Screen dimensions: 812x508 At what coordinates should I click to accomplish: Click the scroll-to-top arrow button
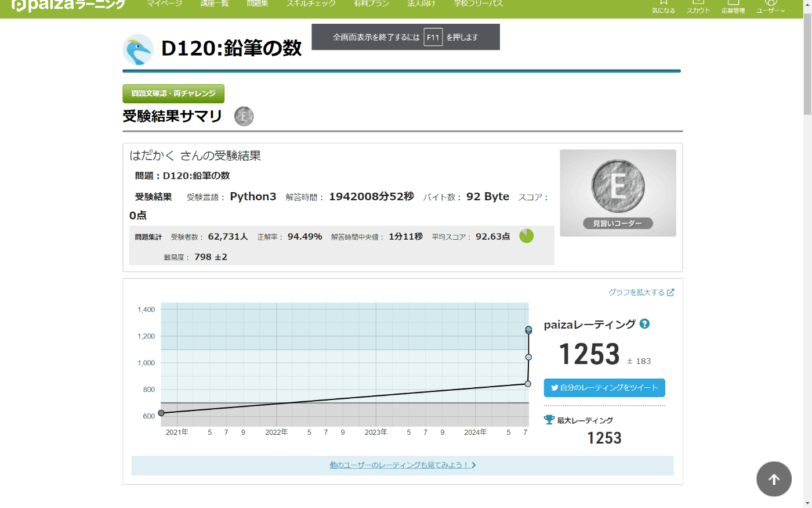click(x=774, y=479)
